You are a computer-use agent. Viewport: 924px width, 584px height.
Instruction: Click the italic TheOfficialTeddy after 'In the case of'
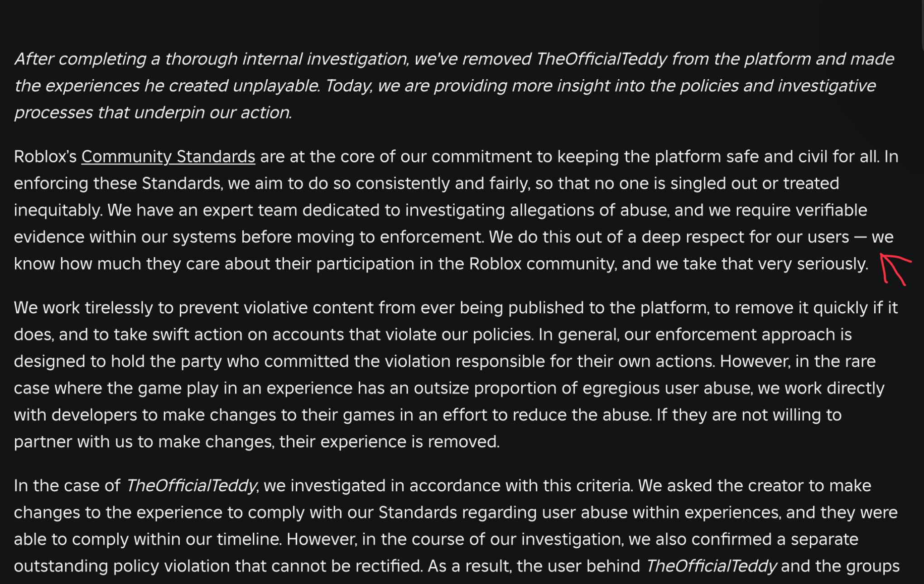tap(191, 486)
